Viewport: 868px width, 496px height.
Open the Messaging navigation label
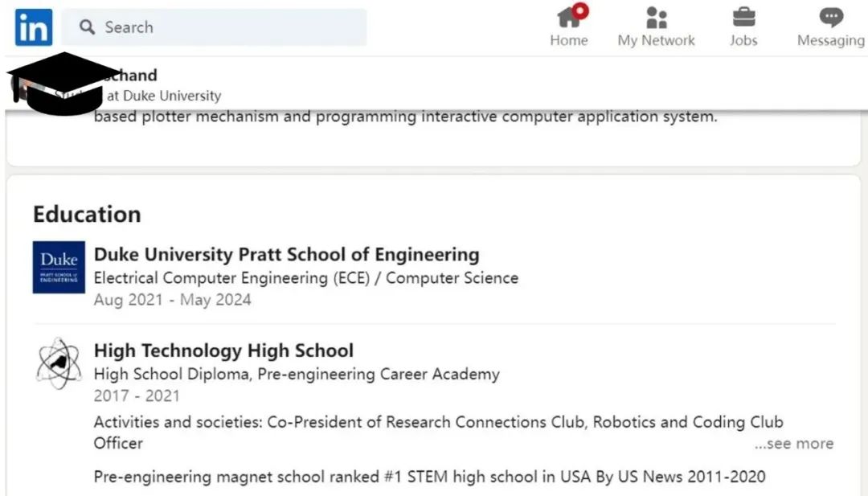830,40
